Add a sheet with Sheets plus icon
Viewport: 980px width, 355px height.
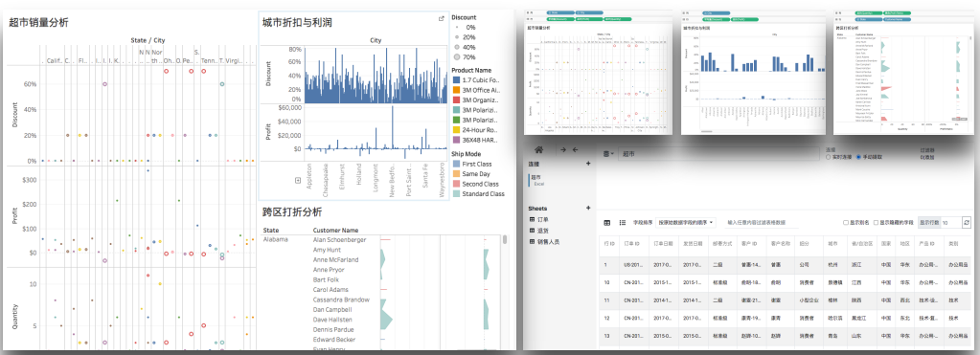coord(587,208)
